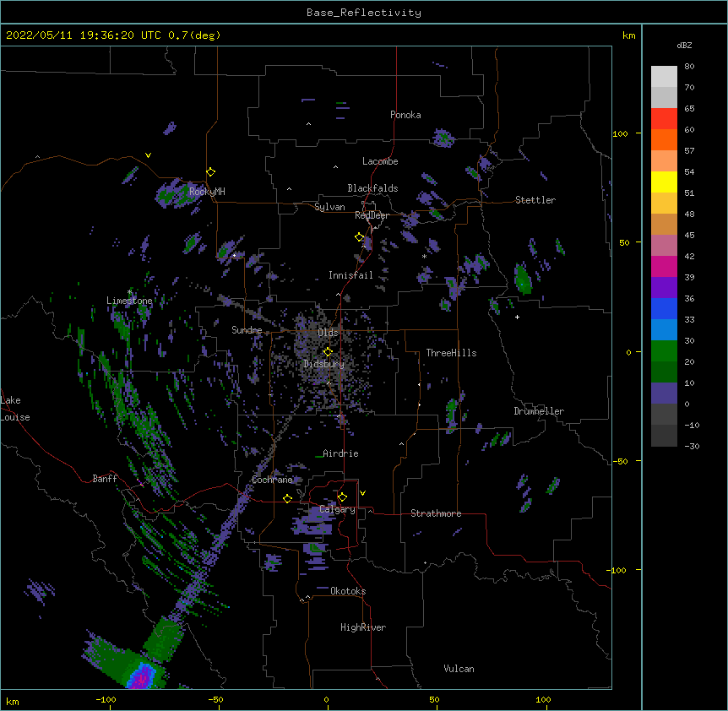The image size is (728, 711).
Task: Click the yellow diamond marker near RockyMH
Action: click(211, 172)
